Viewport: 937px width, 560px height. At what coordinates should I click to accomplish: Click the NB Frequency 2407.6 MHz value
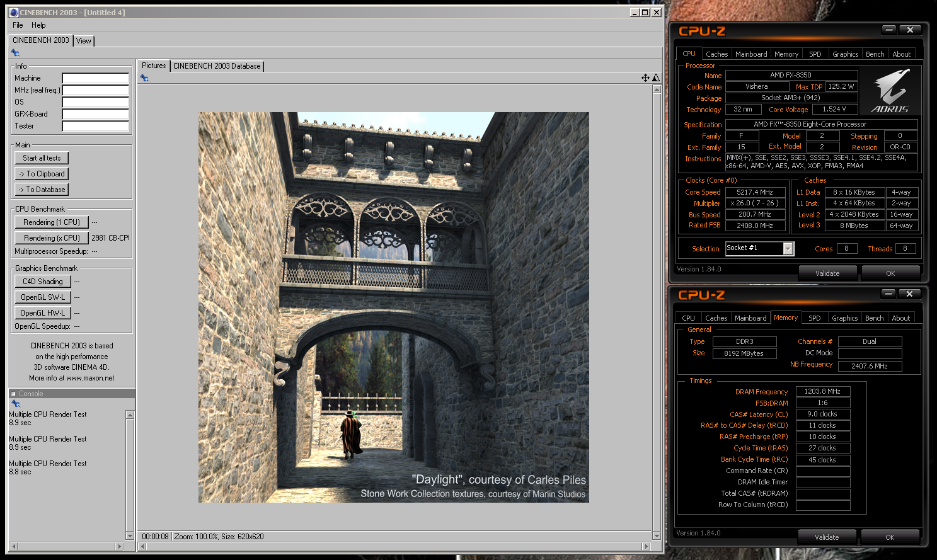pyautogui.click(x=870, y=366)
